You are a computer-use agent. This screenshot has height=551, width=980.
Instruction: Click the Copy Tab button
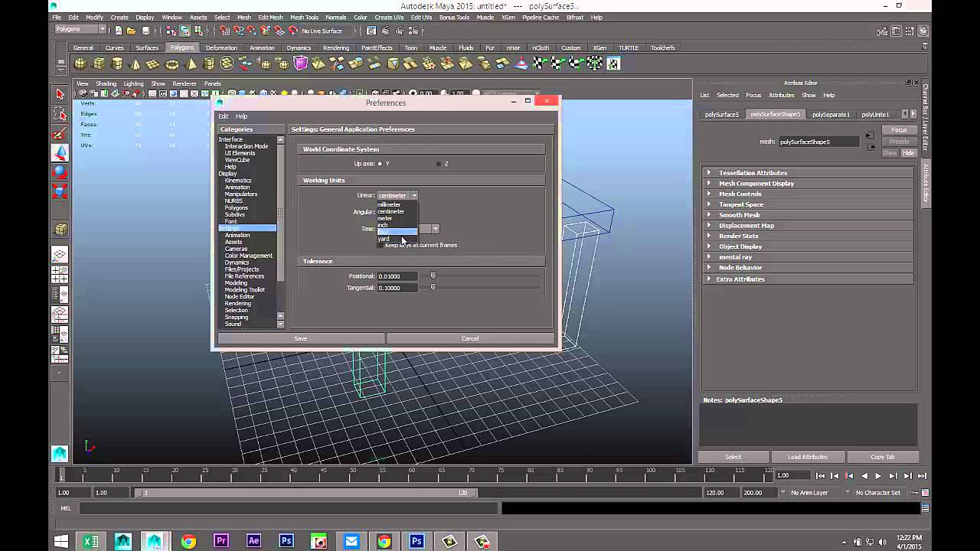tap(883, 457)
